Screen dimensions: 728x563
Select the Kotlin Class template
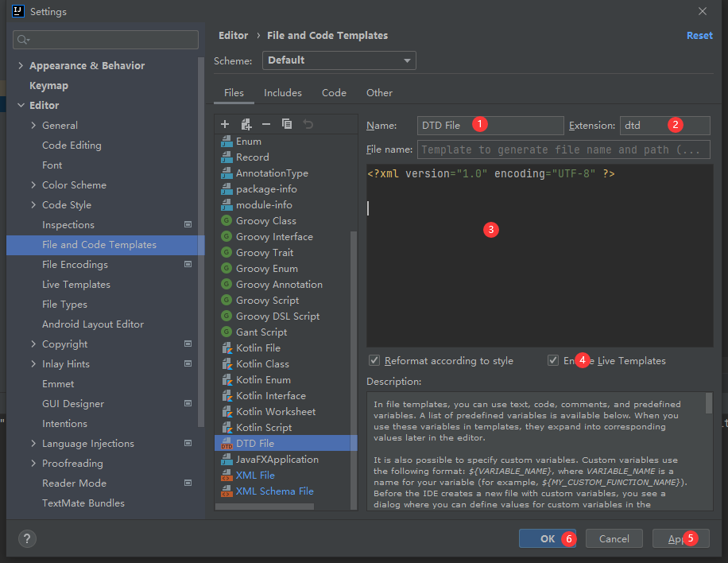(x=262, y=363)
